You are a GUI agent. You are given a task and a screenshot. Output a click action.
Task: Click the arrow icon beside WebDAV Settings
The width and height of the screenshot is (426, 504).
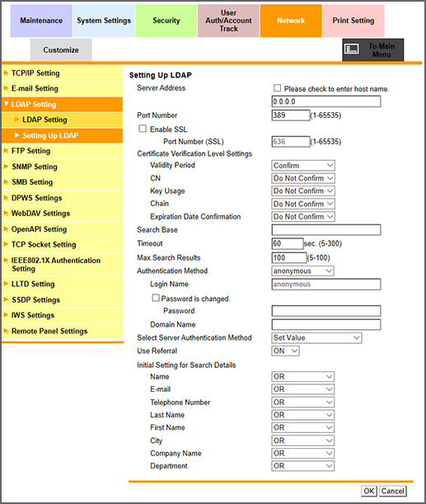(6, 213)
